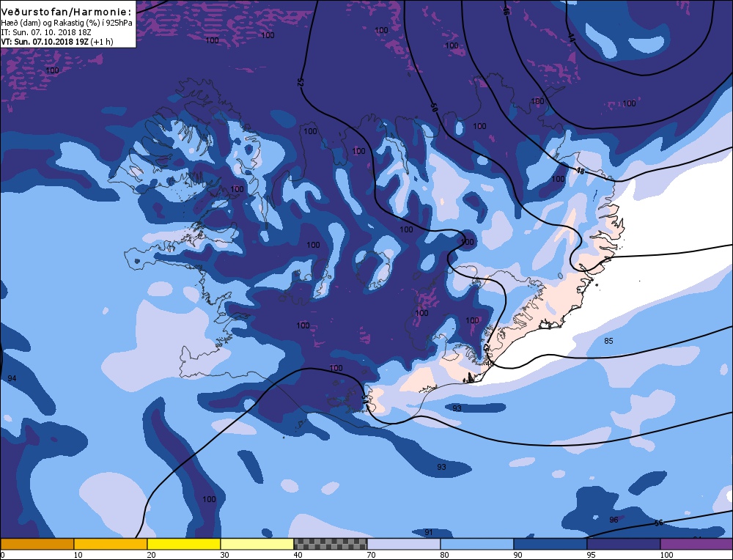Click the legend tick label '30'
Screen dimensions: 733x560
pyautogui.click(x=224, y=555)
